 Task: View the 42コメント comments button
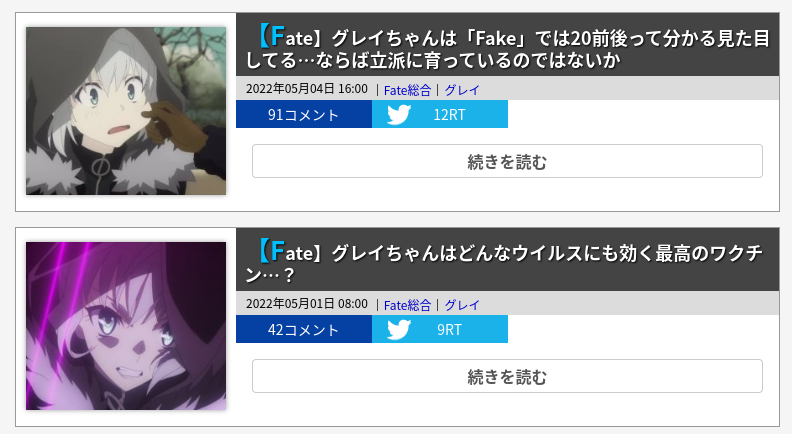[x=304, y=329]
